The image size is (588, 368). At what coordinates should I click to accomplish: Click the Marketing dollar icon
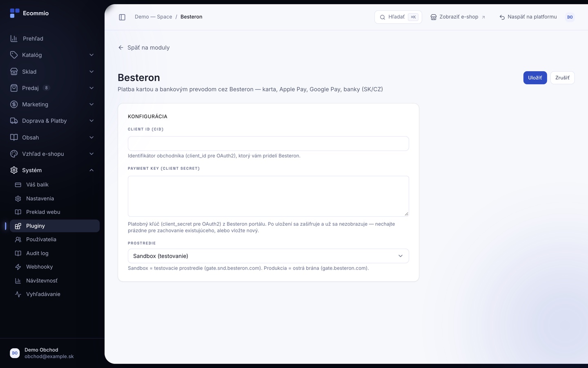tap(14, 104)
